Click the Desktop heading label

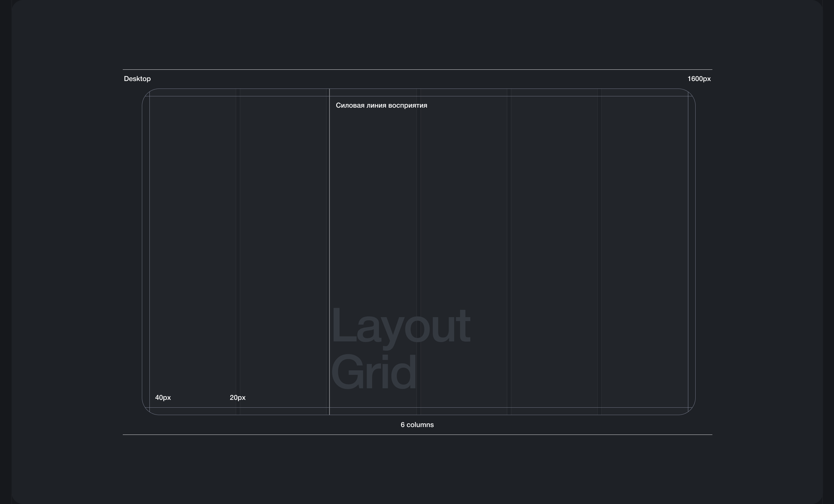click(x=137, y=79)
